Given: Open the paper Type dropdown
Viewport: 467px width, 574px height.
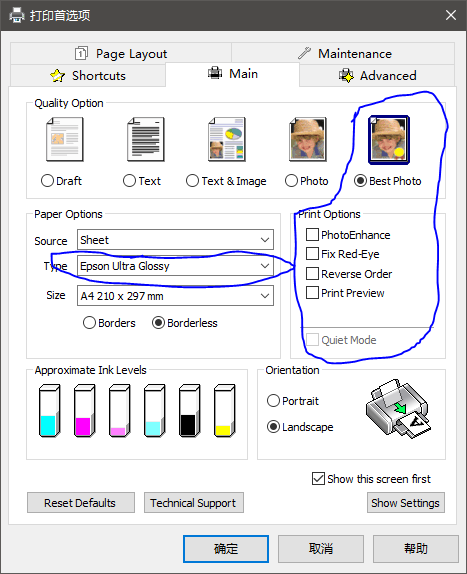Looking at the screenshot, I should click(175, 266).
